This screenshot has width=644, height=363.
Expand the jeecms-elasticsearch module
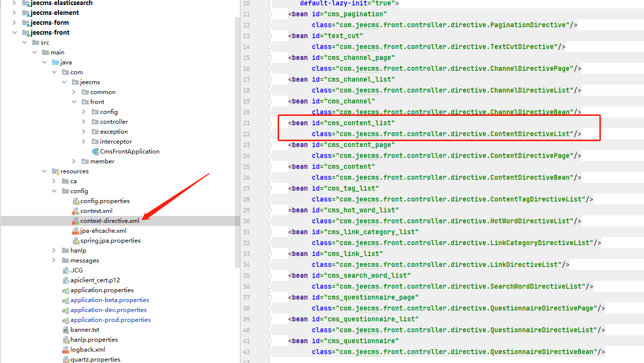tap(14, 3)
